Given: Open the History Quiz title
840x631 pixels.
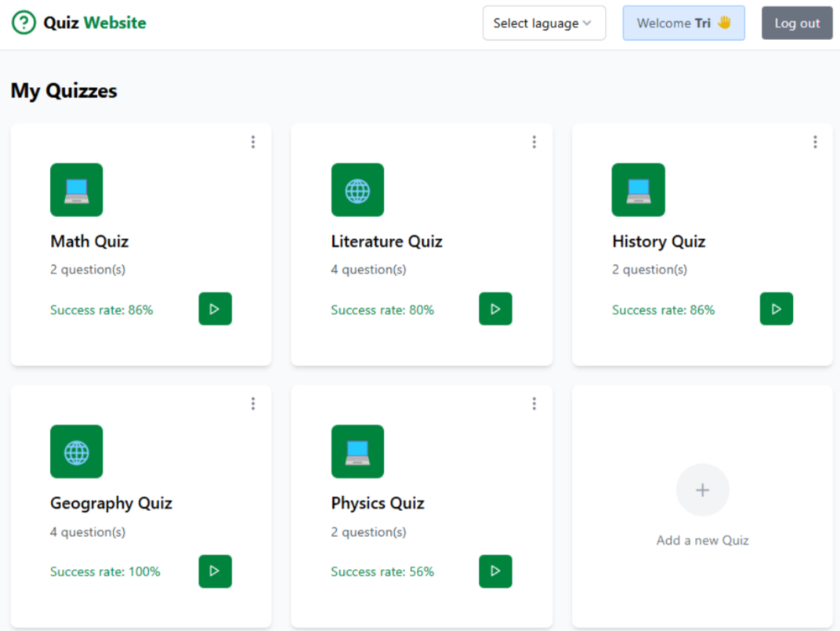Looking at the screenshot, I should pos(658,241).
